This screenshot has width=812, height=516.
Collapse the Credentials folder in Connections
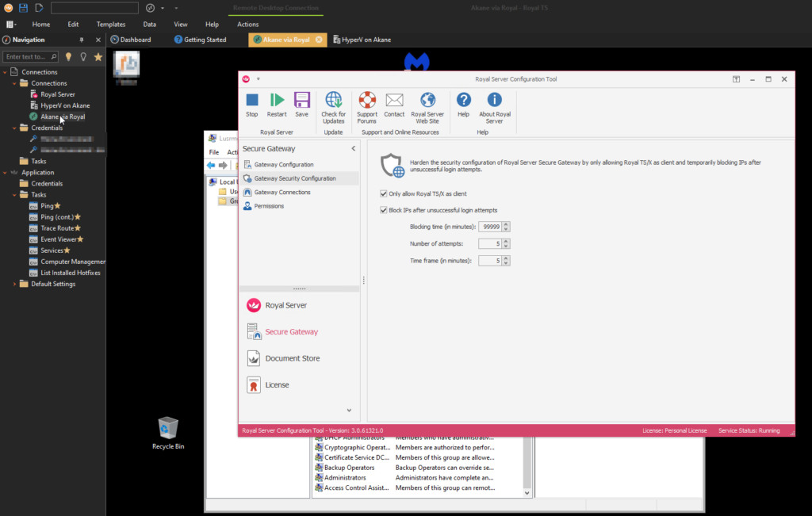[14, 128]
